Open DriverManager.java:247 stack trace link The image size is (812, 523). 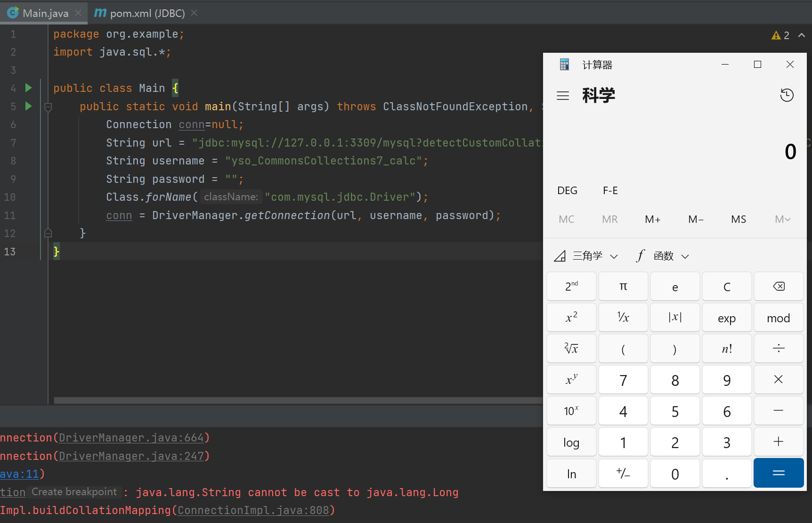131,456
